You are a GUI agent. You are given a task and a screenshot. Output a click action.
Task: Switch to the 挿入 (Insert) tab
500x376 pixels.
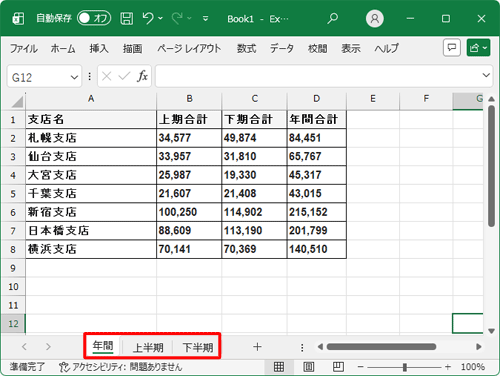pyautogui.click(x=99, y=49)
